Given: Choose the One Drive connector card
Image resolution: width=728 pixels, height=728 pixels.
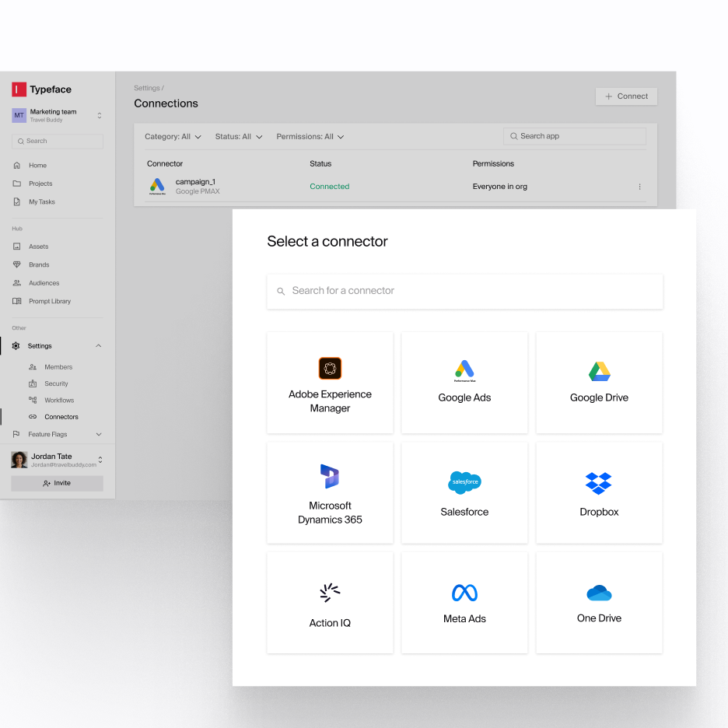Looking at the screenshot, I should pos(599,603).
